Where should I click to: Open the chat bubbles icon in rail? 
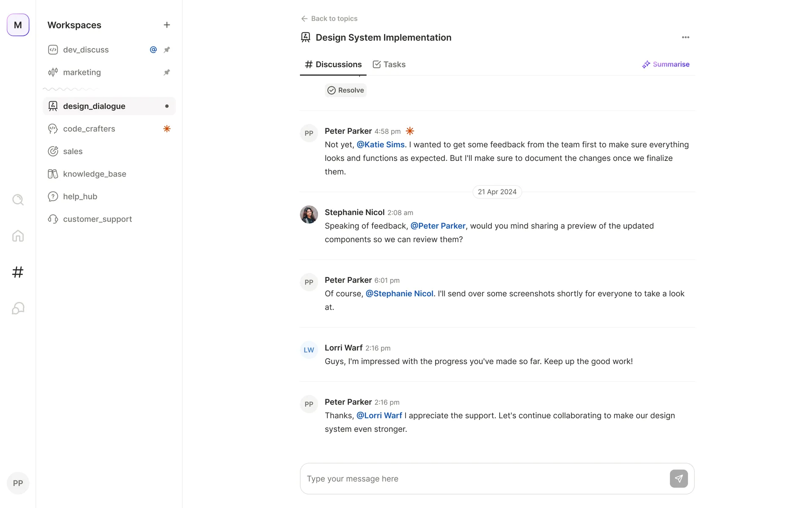pos(18,308)
